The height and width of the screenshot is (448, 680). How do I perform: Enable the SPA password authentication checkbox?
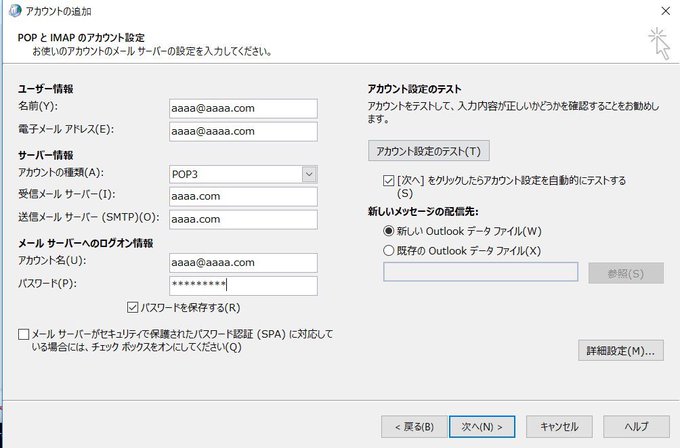pyautogui.click(x=23, y=334)
